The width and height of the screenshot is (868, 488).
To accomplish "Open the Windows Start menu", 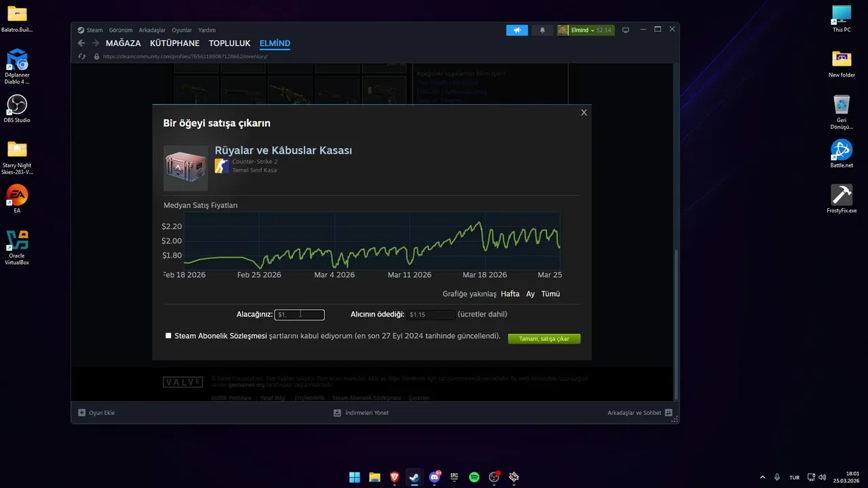I will pos(355,477).
